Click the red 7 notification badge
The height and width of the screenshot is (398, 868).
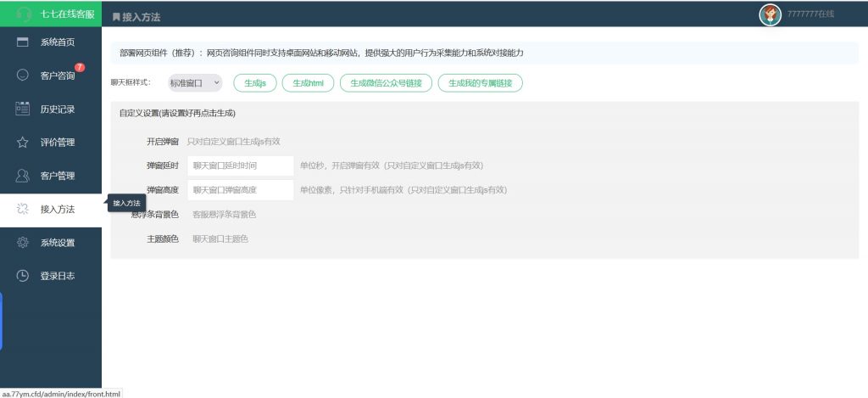tap(80, 67)
